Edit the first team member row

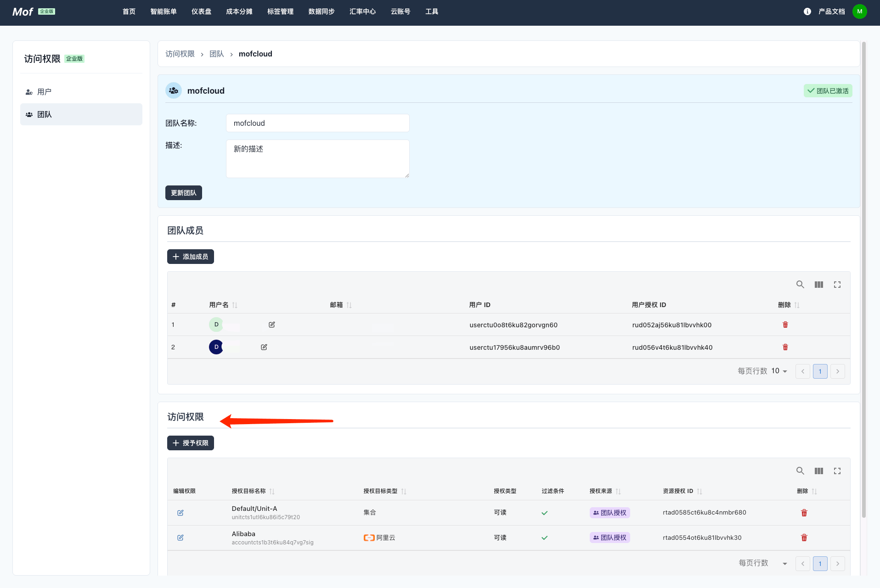click(272, 325)
